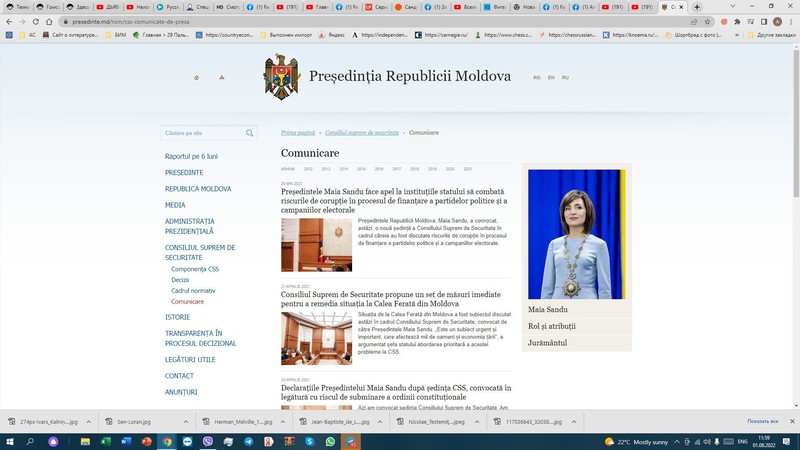Switch language to EN
Viewport: 800px width, 450px height.
[551, 78]
